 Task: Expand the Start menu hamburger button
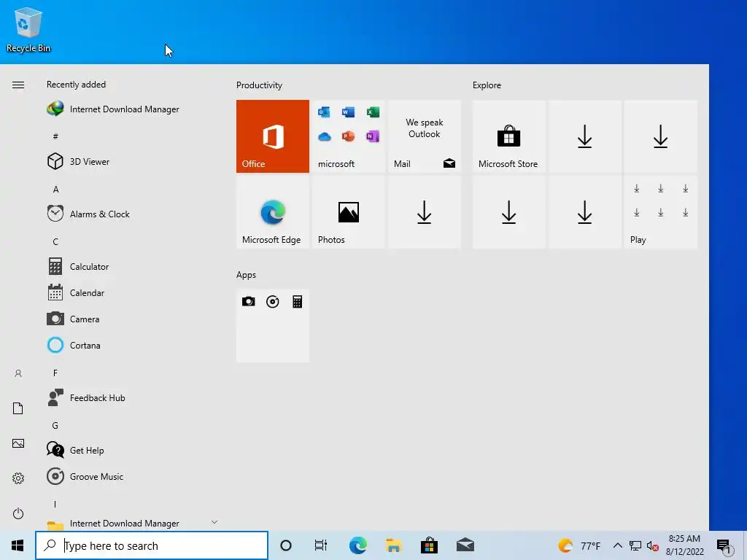click(18, 85)
